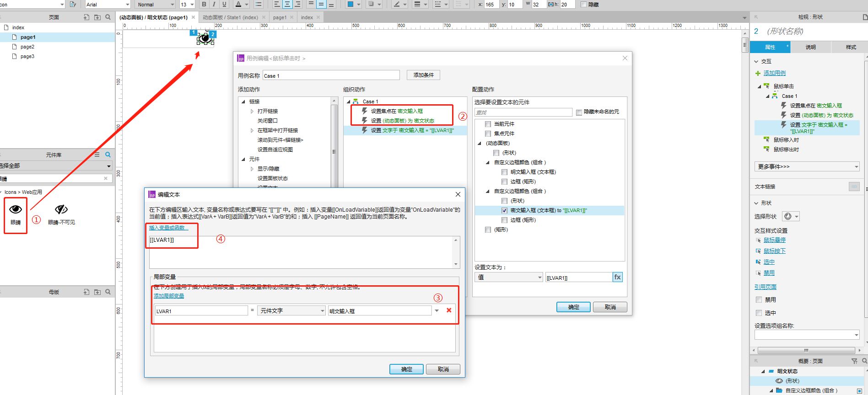Click the text link button in the inspector
868x395 pixels.
pyautogui.click(x=854, y=187)
